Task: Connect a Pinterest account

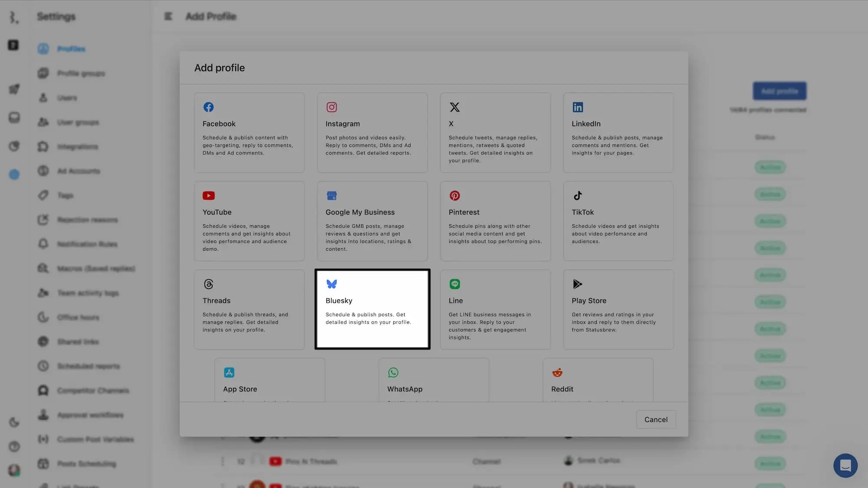Action: (x=495, y=221)
